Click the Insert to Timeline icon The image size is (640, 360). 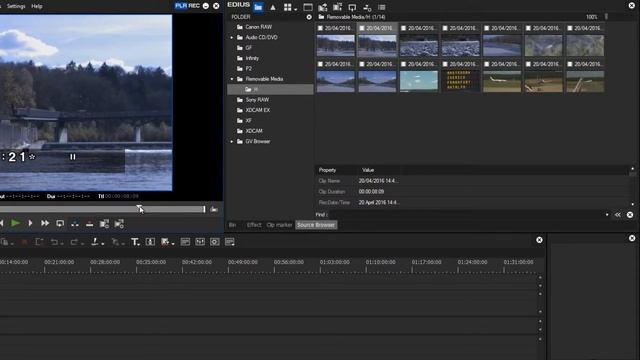[x=104, y=223]
